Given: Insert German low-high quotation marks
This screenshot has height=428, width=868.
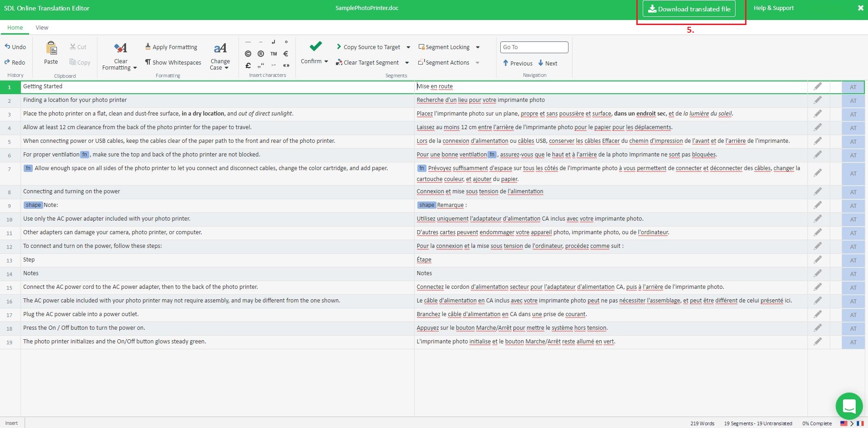Looking at the screenshot, I should [261, 65].
